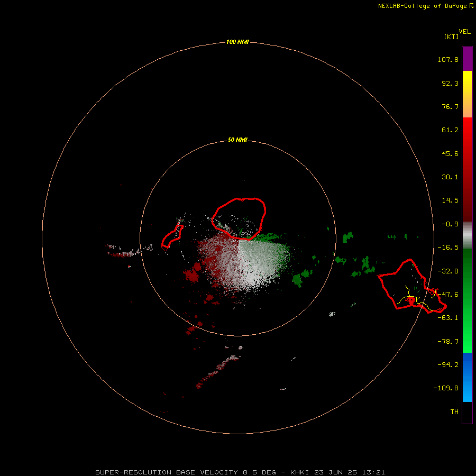Click the VEL legend title

(464, 32)
